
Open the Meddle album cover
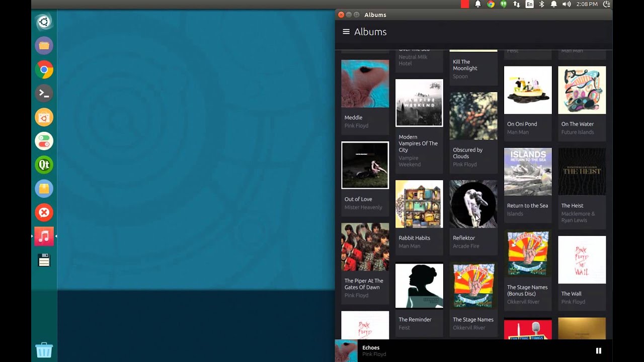365,83
